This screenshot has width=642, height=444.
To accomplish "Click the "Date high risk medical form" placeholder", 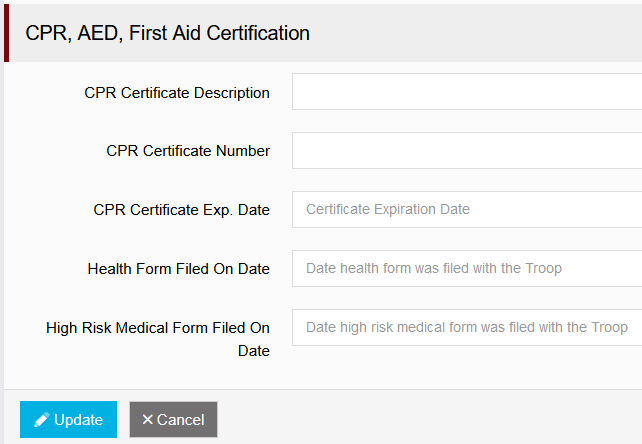I will pos(467,328).
